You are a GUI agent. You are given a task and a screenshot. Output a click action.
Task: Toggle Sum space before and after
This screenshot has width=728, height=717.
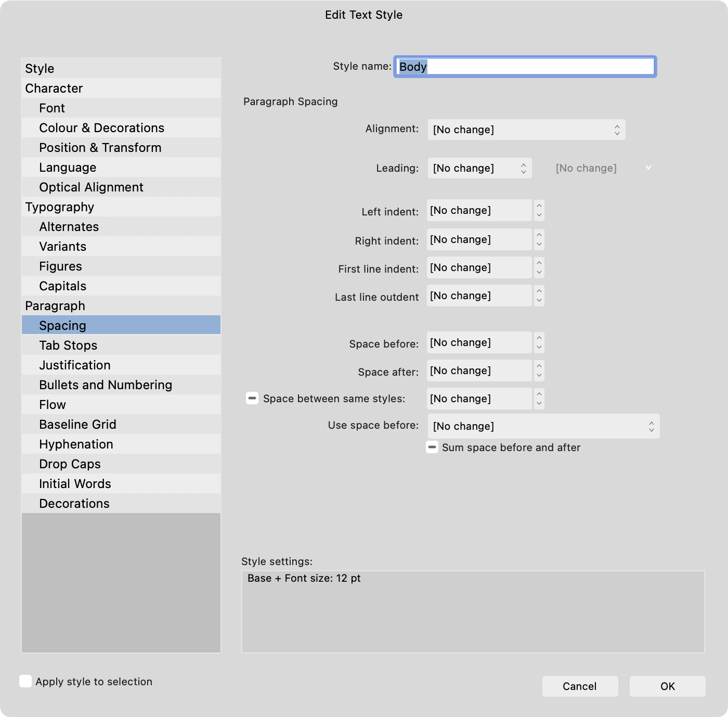(432, 447)
